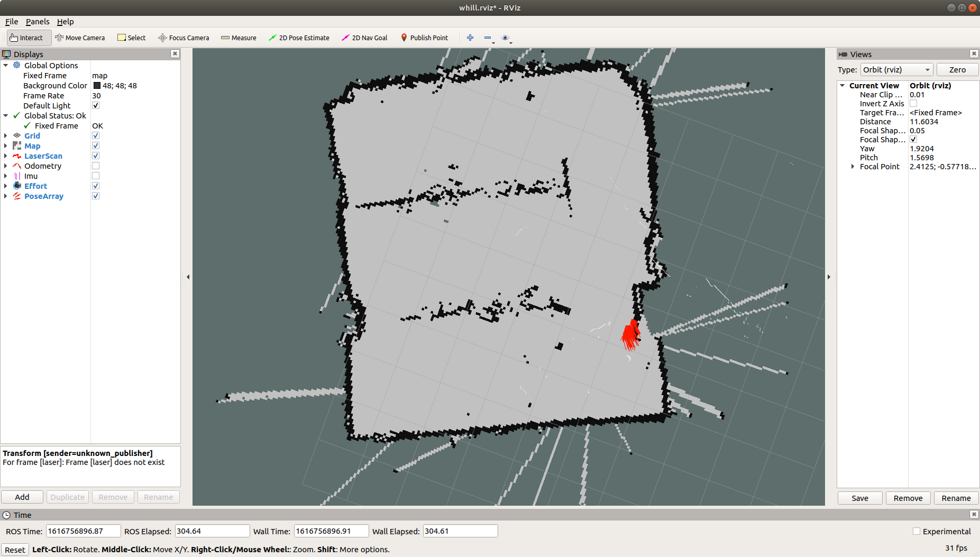Screen dimensions: 980x557
Task: Choose the Select tool
Action: (x=131, y=38)
